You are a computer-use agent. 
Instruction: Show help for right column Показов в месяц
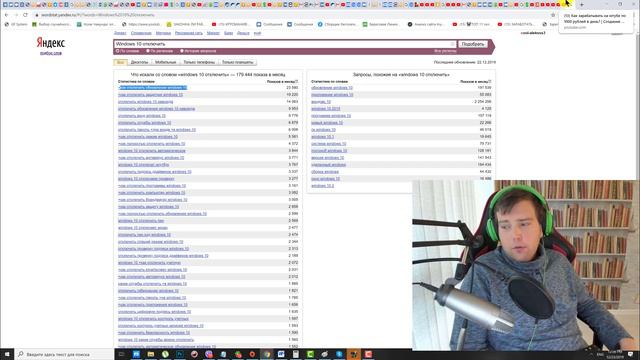489,82
